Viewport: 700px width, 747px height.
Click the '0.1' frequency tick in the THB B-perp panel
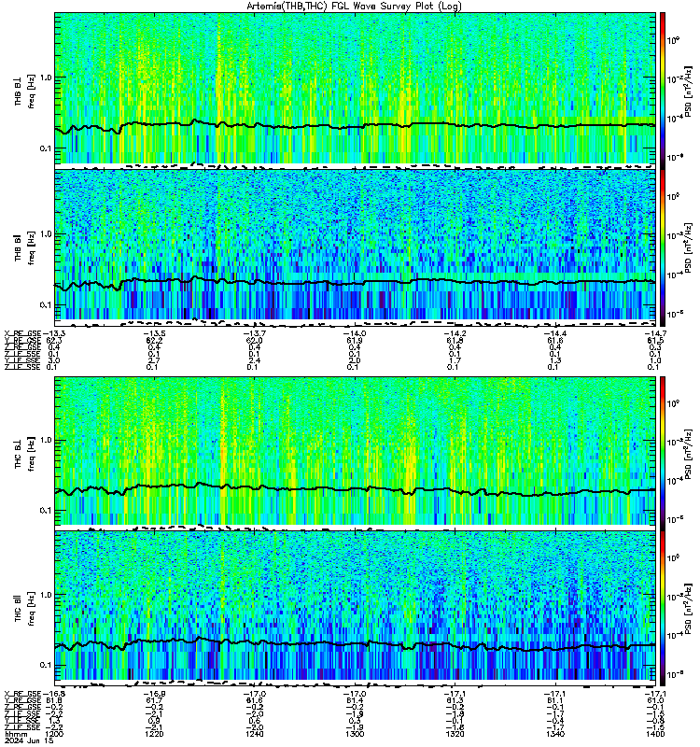[x=46, y=148]
